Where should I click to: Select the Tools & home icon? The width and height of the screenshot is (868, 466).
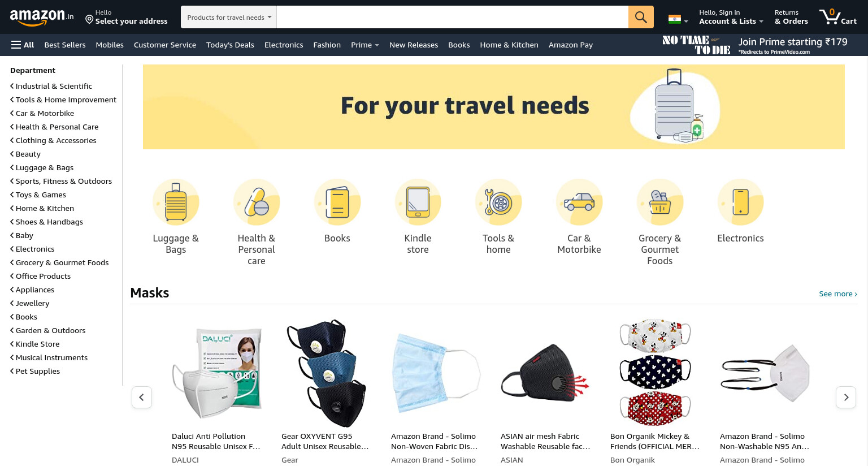point(498,202)
